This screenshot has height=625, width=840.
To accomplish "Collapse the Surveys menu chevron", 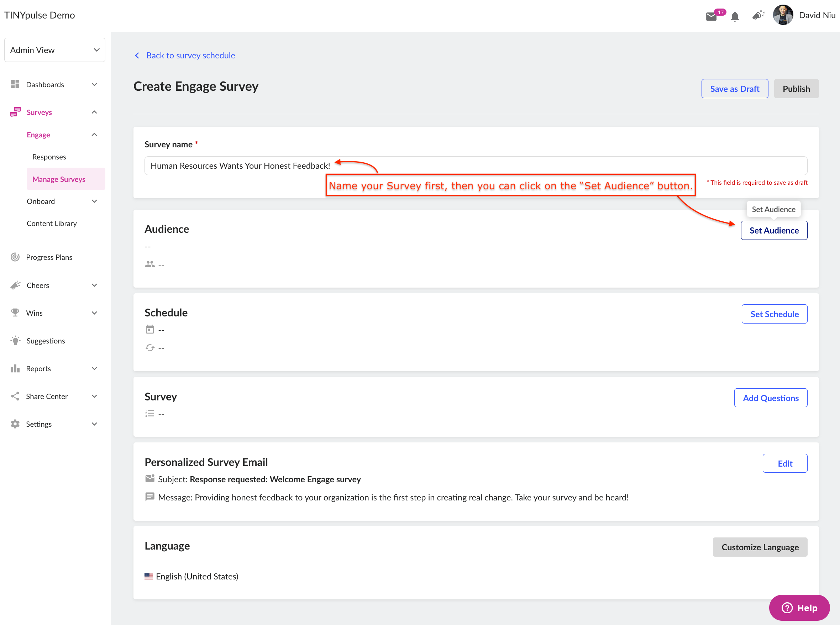I will pyautogui.click(x=95, y=112).
